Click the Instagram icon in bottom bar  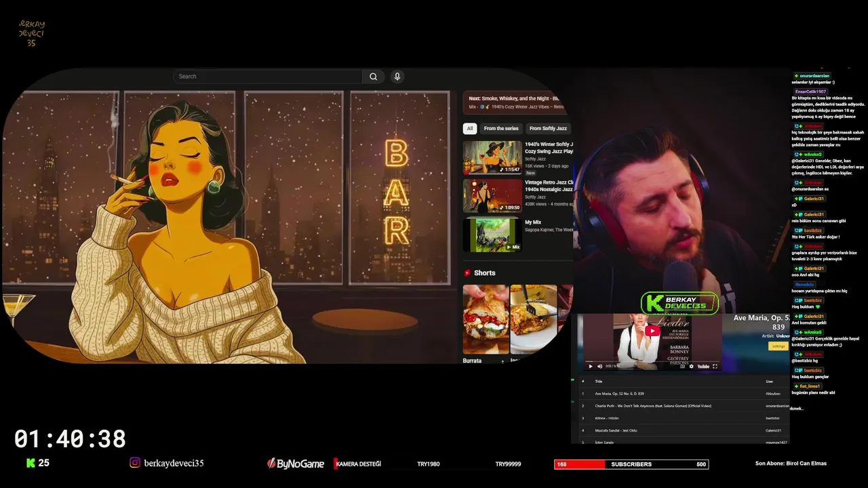[x=135, y=463]
